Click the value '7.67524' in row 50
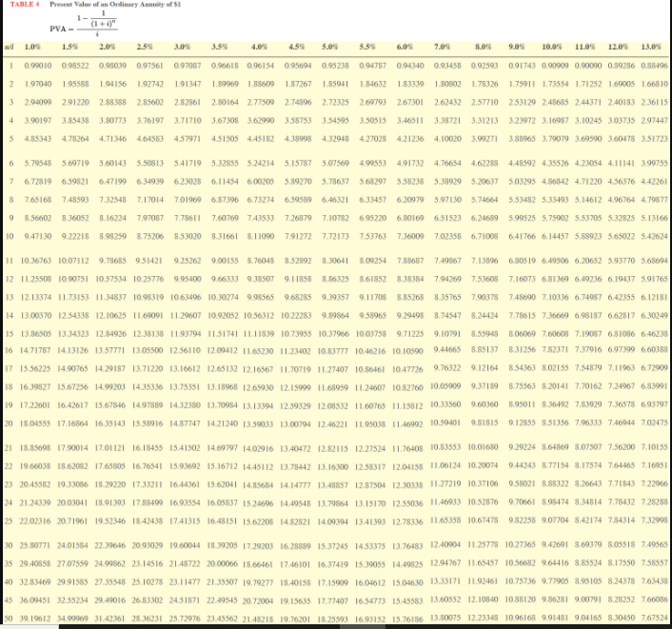The width and height of the screenshot is (672, 629). [x=655, y=618]
